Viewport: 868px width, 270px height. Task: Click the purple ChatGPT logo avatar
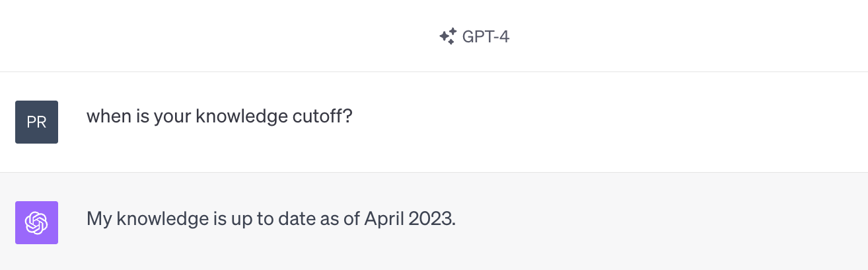click(36, 222)
